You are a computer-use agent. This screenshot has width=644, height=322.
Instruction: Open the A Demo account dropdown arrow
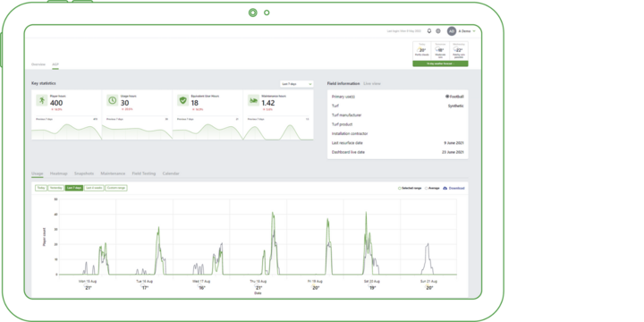474,30
